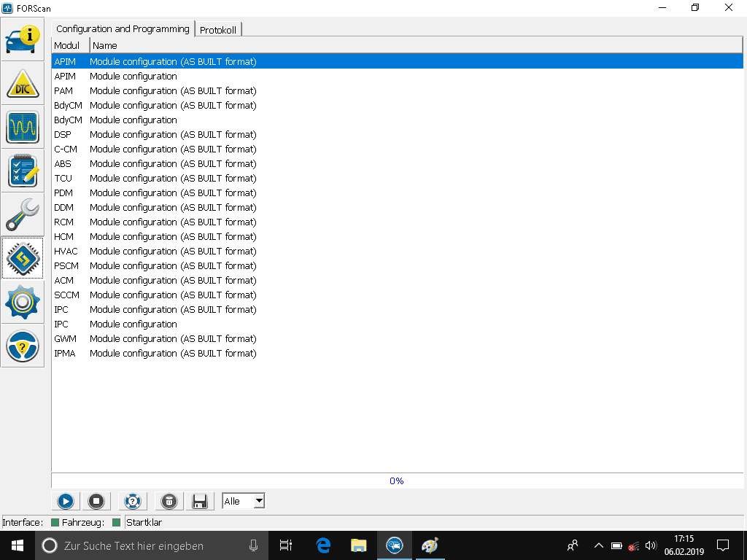Select the Configuration and Programming tab

pos(123,29)
